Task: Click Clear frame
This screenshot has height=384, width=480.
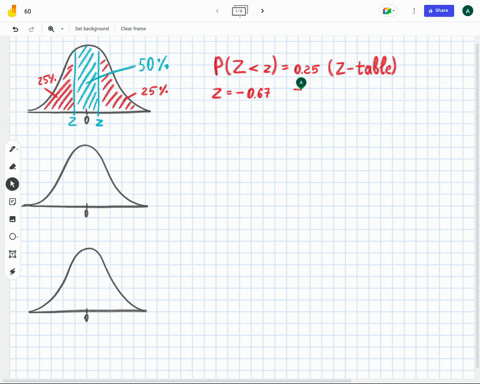Action: click(x=133, y=29)
